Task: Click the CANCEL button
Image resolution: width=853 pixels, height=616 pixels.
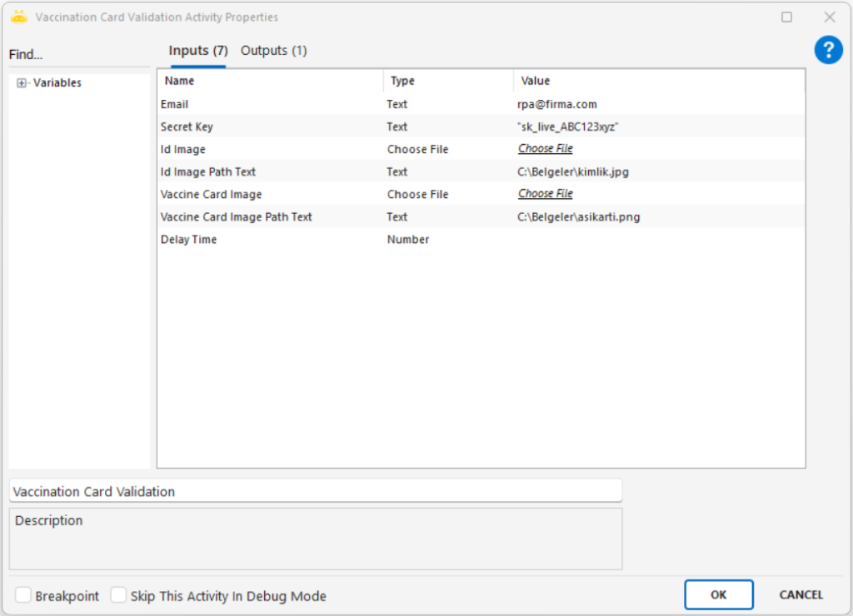Action: [801, 594]
